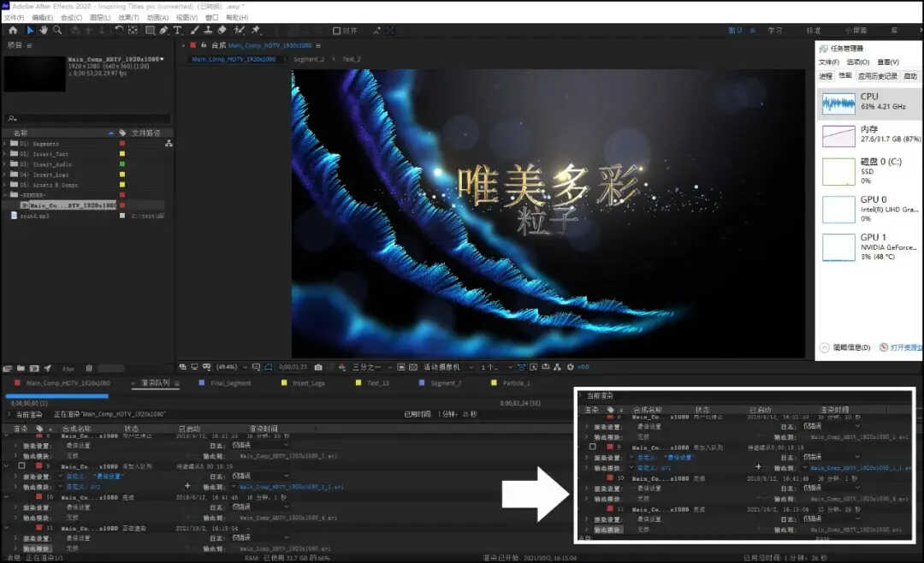The width and height of the screenshot is (924, 563).
Task: Click 打开资源监视器 link in Task Manager
Action: click(x=906, y=347)
